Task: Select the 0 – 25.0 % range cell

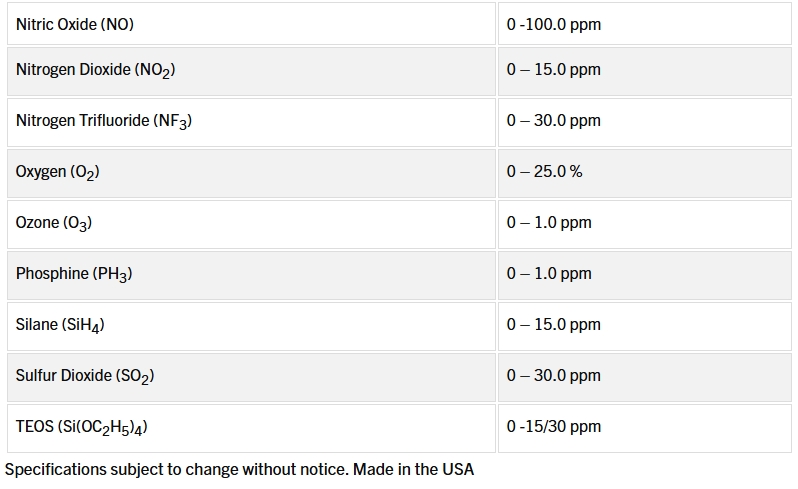Action: tap(544, 172)
